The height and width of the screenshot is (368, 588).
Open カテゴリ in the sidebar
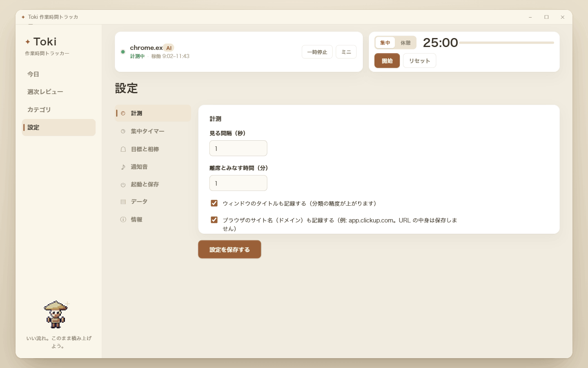click(x=59, y=110)
